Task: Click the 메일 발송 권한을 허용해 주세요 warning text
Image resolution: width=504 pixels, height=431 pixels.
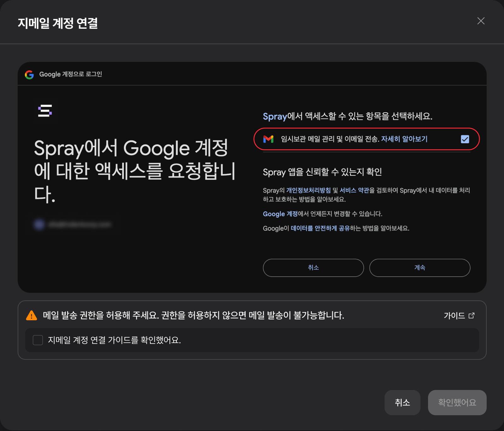Action: tap(193, 315)
